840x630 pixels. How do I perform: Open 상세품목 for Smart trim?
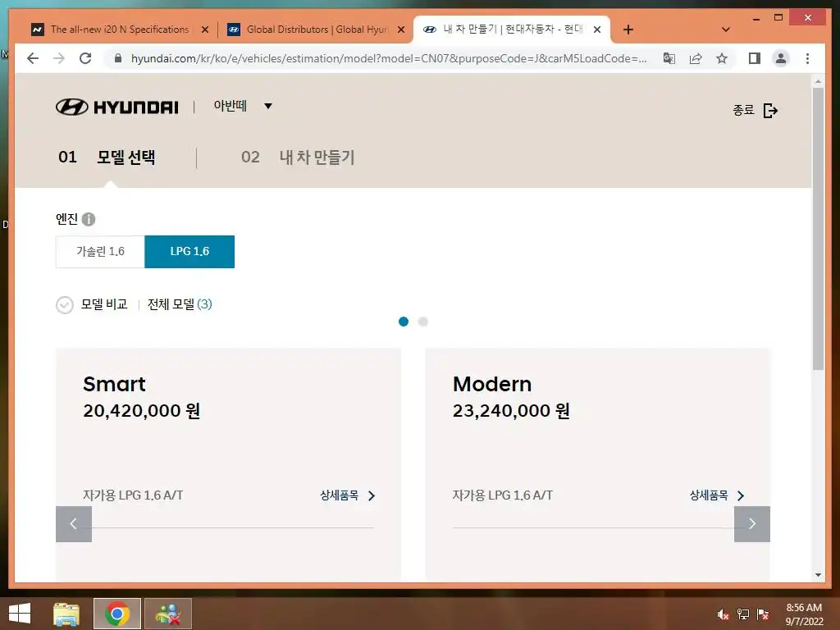348,495
